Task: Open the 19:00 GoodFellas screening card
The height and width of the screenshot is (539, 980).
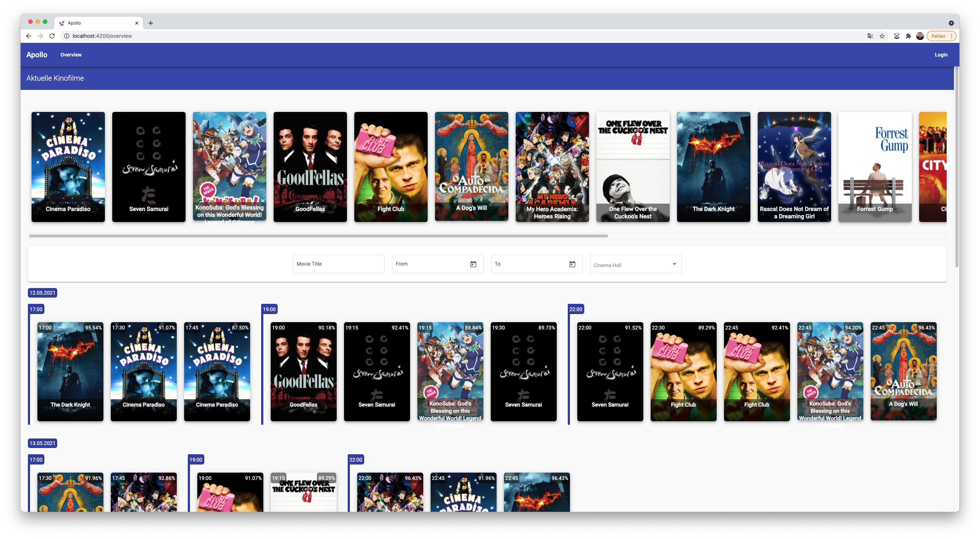Action: point(303,372)
